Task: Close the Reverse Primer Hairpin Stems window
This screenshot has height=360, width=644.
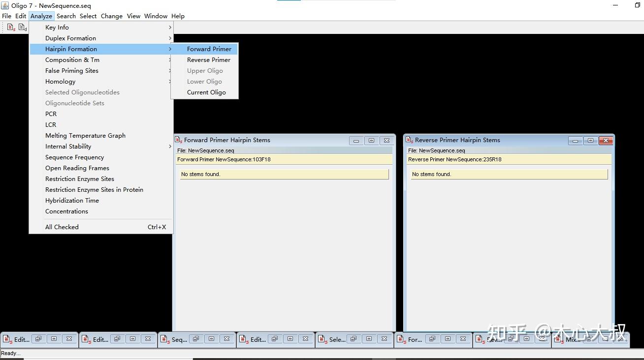Action: point(606,141)
